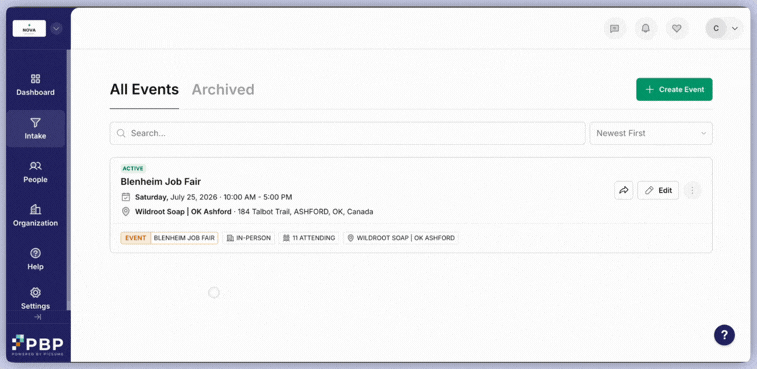Edit the Blenheim Job Fair event
The width and height of the screenshot is (757, 369).
pyautogui.click(x=658, y=190)
